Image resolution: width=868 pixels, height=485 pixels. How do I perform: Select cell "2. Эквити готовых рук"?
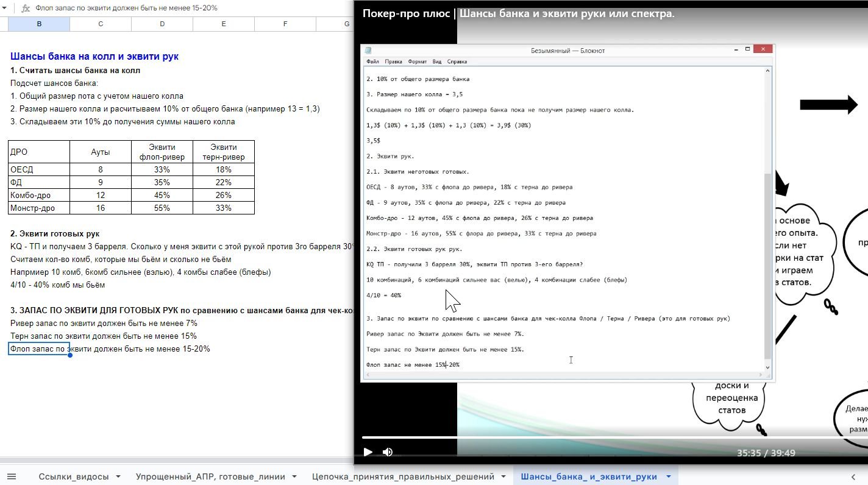pyautogui.click(x=55, y=233)
